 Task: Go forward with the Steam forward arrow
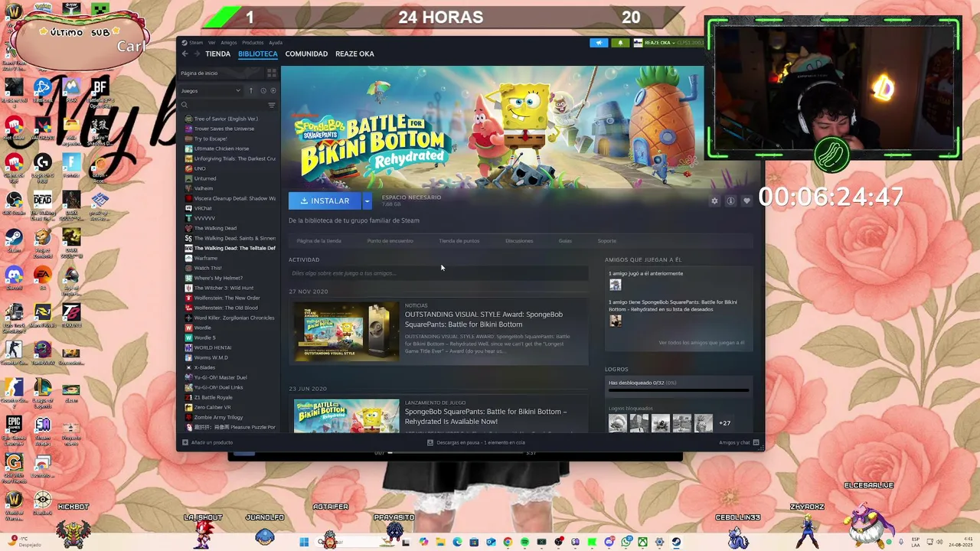point(197,54)
